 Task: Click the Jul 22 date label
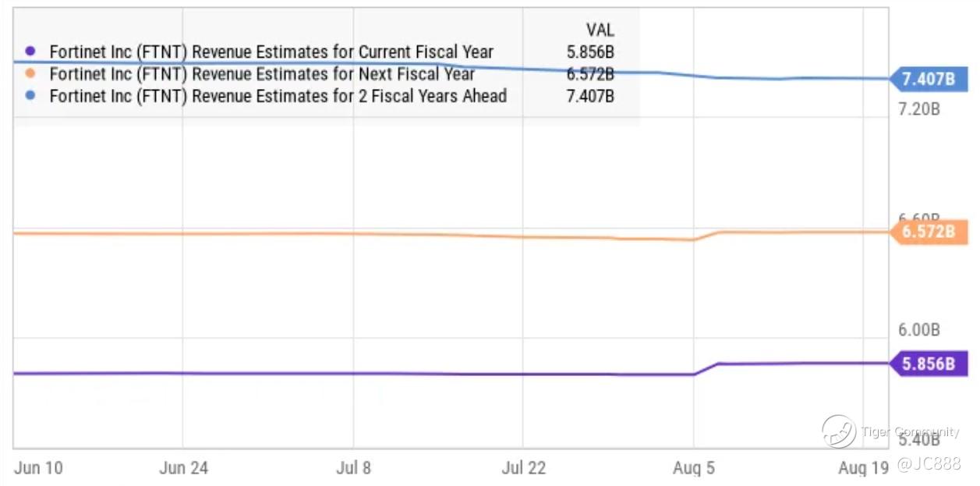pyautogui.click(x=524, y=468)
